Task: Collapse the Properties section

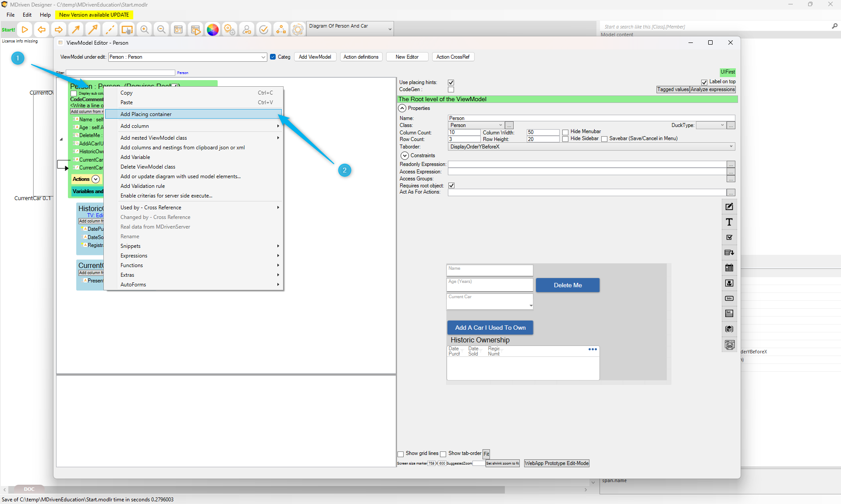Action: click(x=402, y=108)
